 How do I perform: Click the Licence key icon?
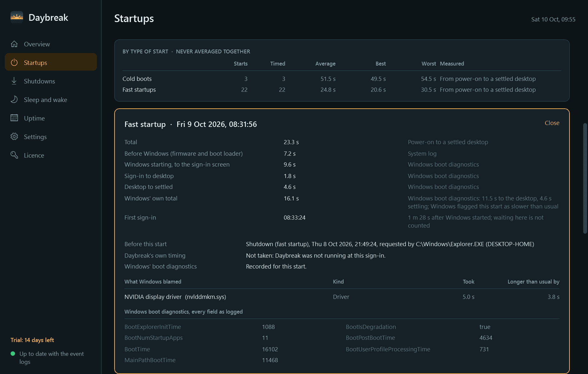tap(14, 155)
